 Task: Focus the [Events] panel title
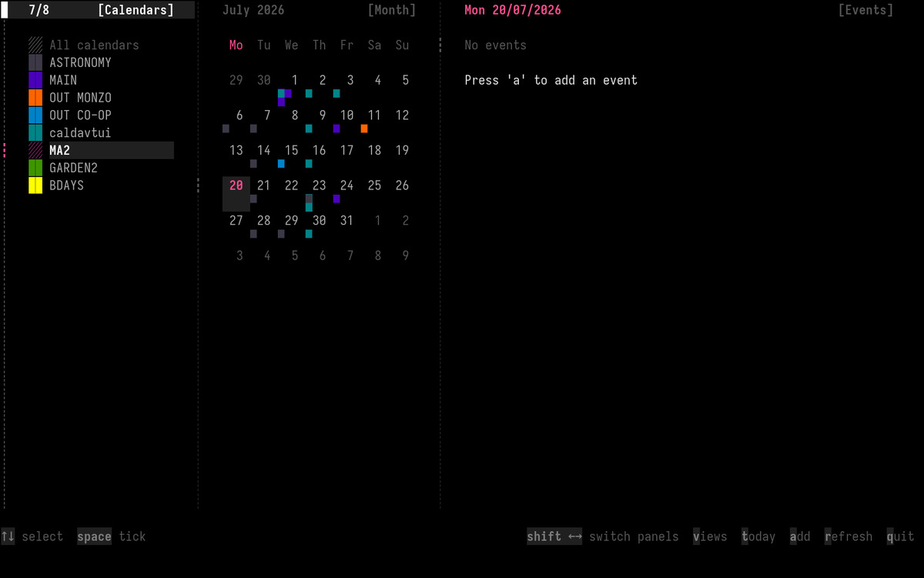pyautogui.click(x=865, y=10)
